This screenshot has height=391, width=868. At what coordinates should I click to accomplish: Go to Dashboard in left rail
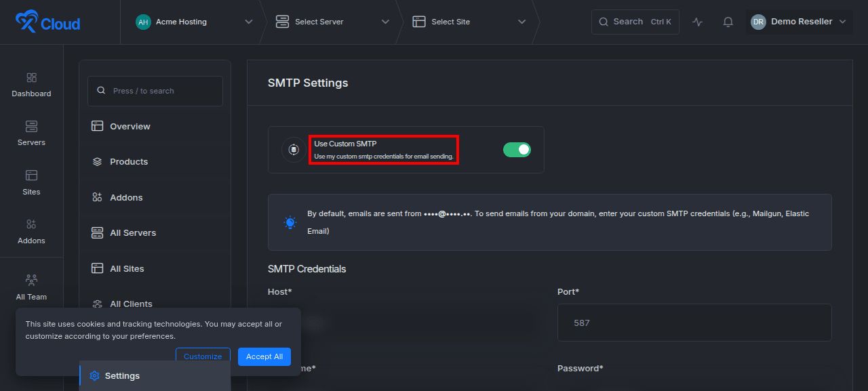(31, 85)
